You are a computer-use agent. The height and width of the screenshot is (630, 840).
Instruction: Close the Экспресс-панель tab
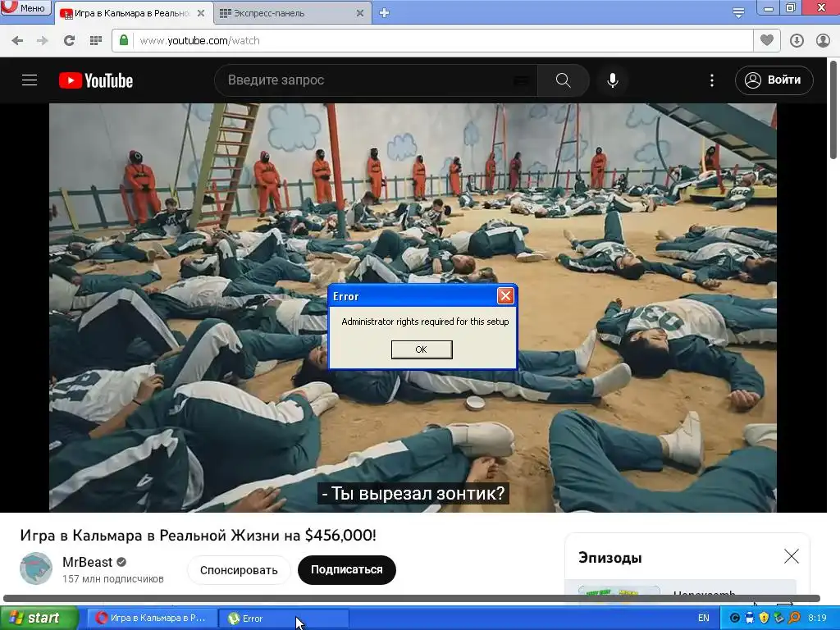[x=360, y=13]
